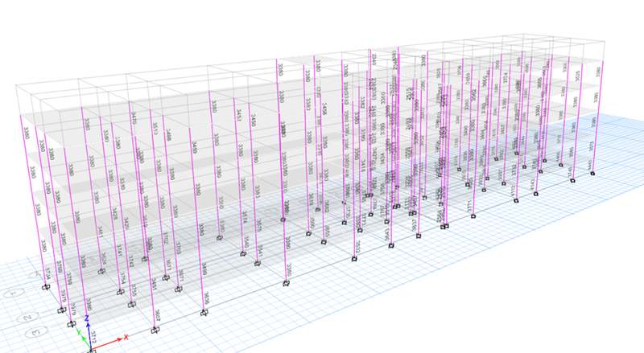This screenshot has width=644, height=353.
Task: Select column value 3741
Action: 119,250
